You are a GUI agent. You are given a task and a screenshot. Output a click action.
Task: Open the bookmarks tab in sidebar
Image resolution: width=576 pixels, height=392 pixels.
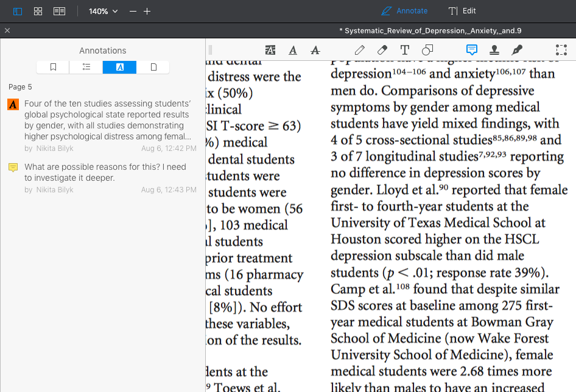(x=53, y=67)
